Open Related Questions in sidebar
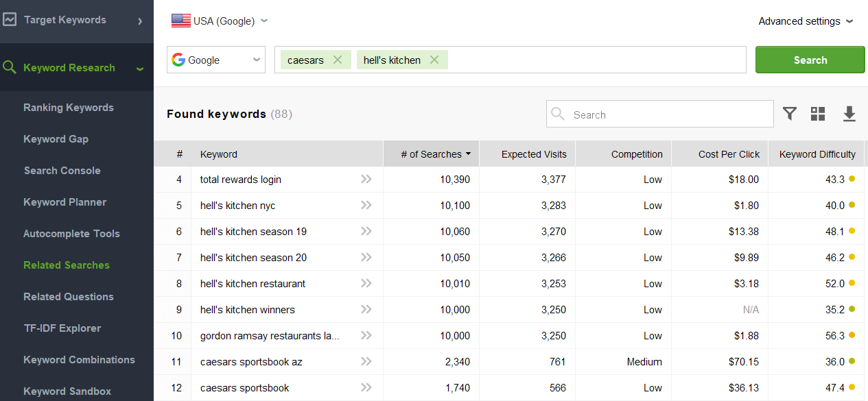Image resolution: width=868 pixels, height=401 pixels. [x=69, y=296]
